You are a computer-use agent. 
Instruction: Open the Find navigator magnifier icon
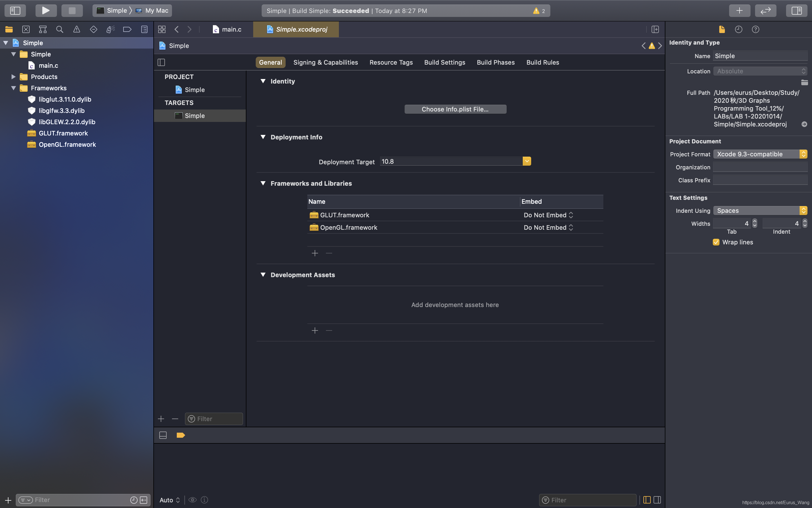pos(60,29)
